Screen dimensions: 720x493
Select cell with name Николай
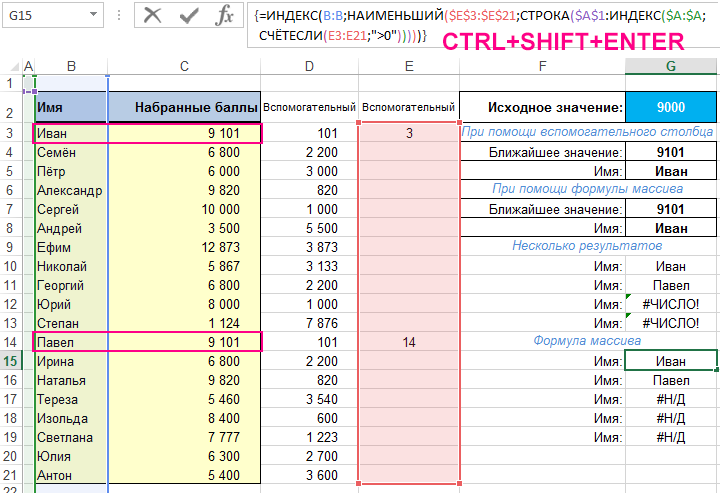[71, 266]
